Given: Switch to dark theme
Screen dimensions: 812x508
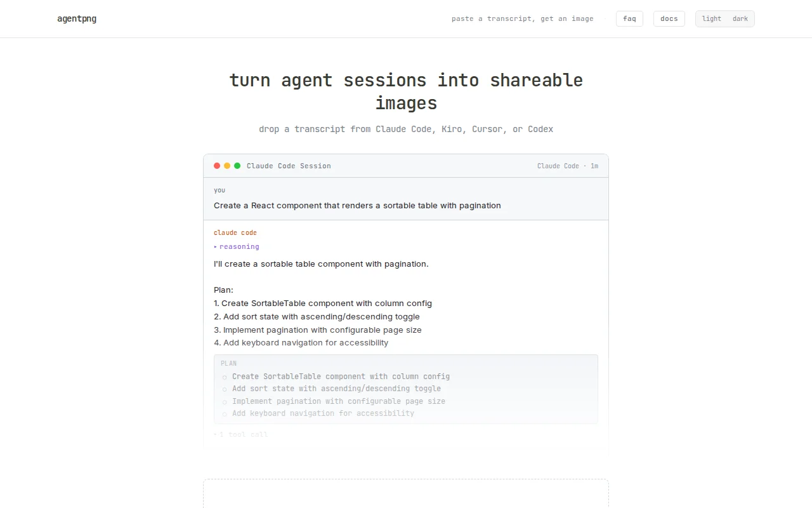Looking at the screenshot, I should tap(740, 18).
